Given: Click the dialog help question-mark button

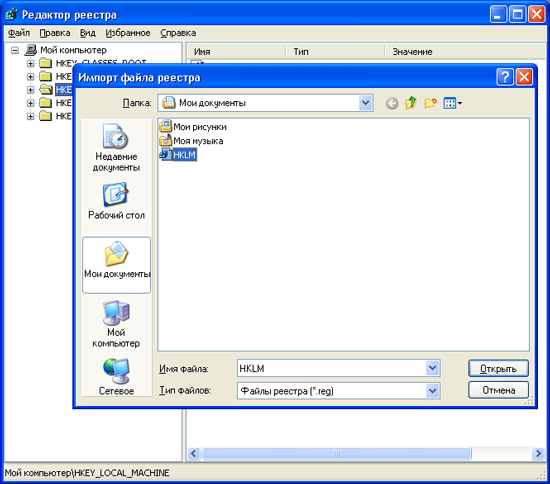Looking at the screenshot, I should 505,77.
